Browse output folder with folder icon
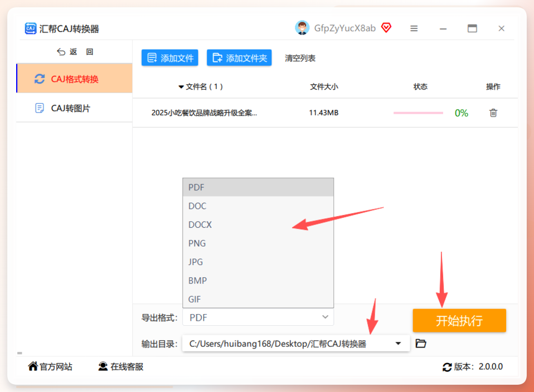Viewport: 534px width, 392px height. click(x=421, y=344)
